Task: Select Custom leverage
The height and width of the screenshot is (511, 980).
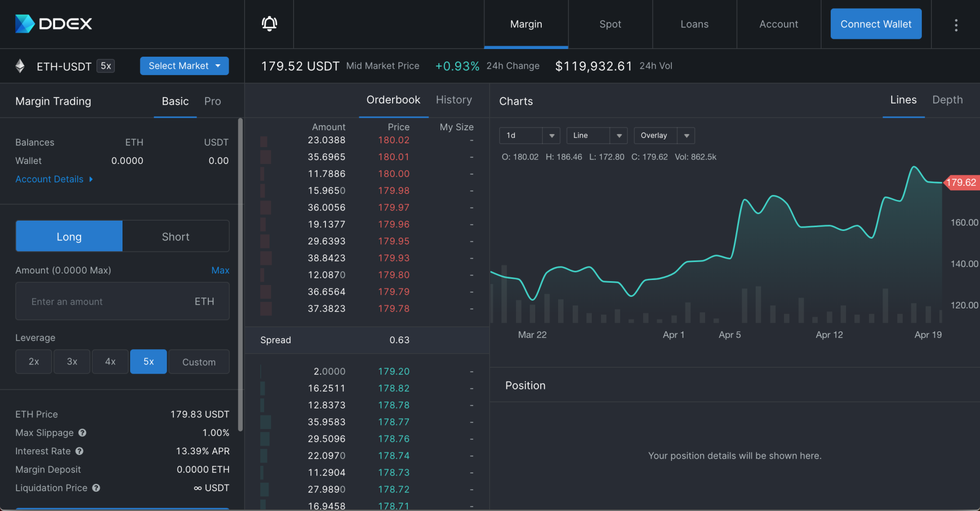Action: point(198,361)
